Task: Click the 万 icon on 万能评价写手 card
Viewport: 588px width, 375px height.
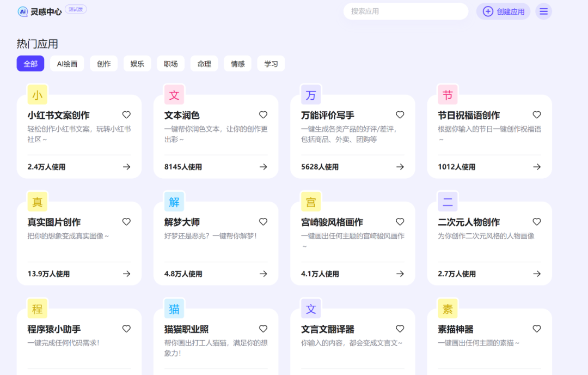Action: click(310, 94)
